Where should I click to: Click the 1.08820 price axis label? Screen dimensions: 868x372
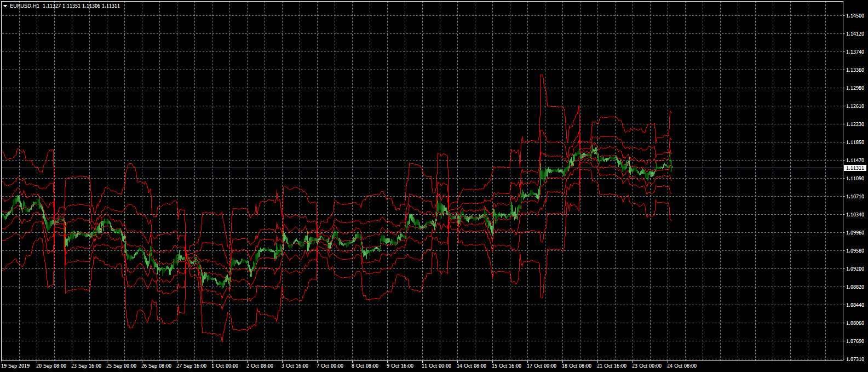pyautogui.click(x=855, y=287)
